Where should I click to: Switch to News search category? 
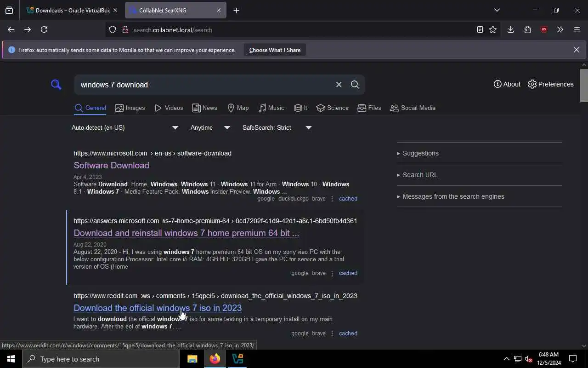pos(204,108)
